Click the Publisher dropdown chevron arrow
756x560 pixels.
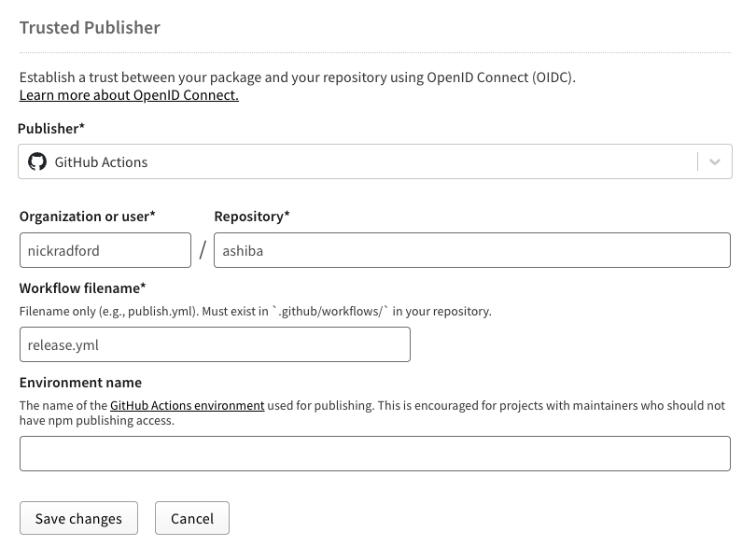pos(716,161)
